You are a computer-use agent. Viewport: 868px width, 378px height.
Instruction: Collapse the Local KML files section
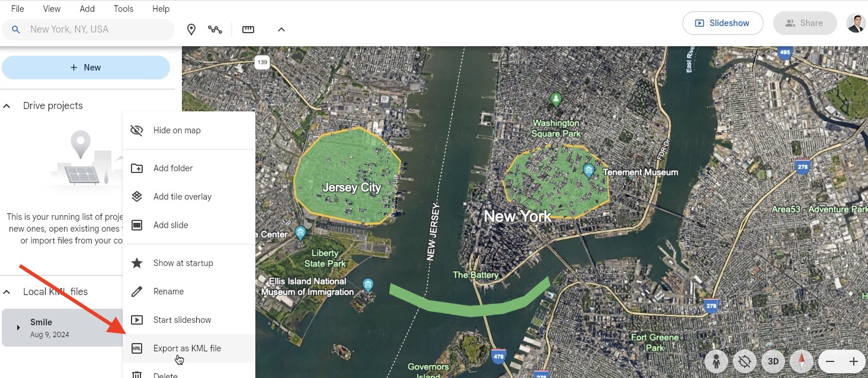7,292
